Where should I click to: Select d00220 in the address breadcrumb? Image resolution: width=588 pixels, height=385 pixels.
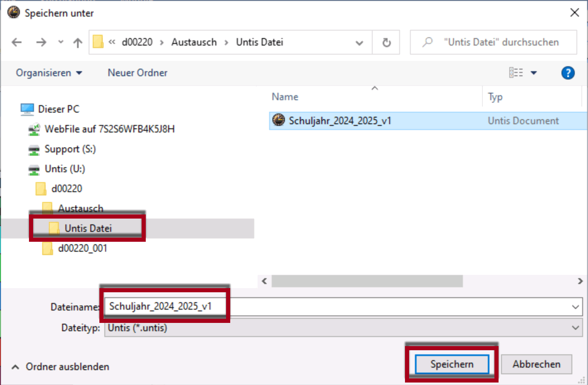(x=137, y=42)
